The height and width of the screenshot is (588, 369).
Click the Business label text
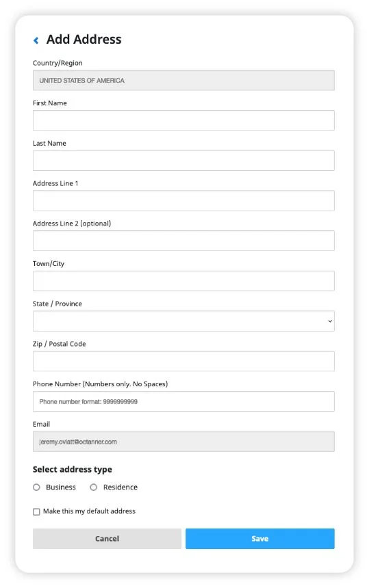pyautogui.click(x=61, y=487)
